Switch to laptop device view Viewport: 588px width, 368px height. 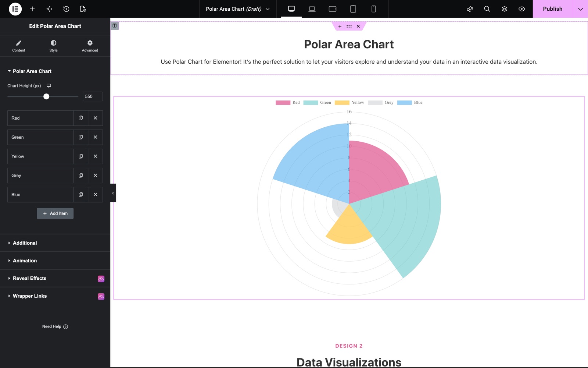click(312, 9)
